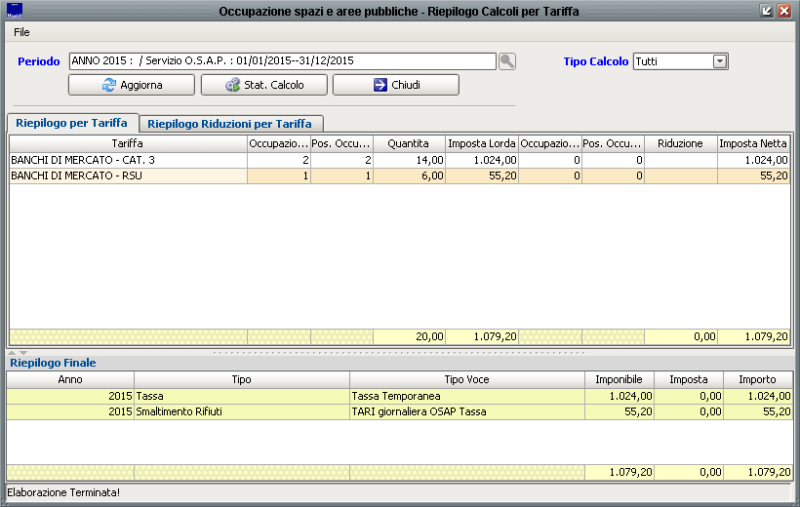Screen dimensions: 800x507
Task: Collapse upper pane using splitter up arrow
Action: click(x=12, y=353)
